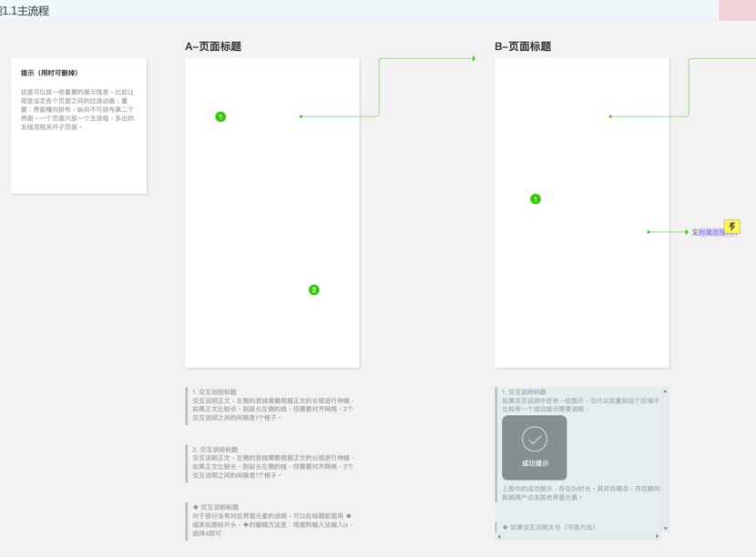Open the 附属流程 link
The height and width of the screenshot is (557, 756).
click(717, 233)
